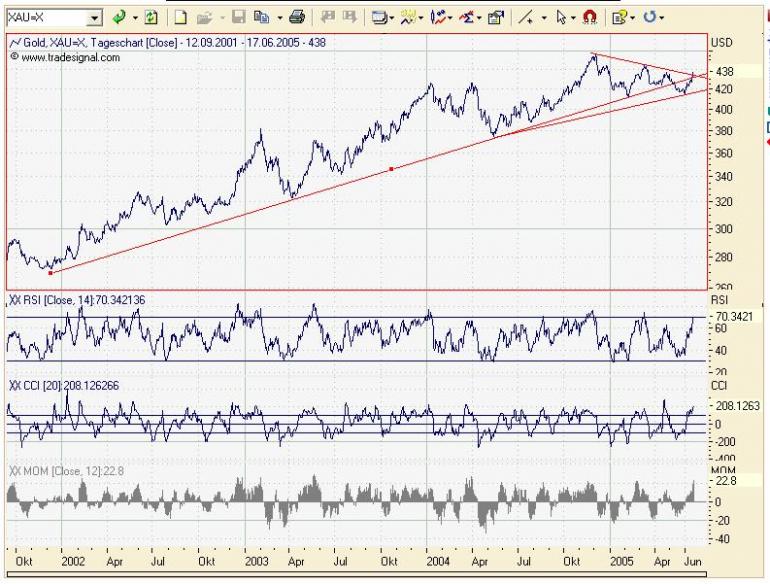Click the 22.8 MOM value marker

pyautogui.click(x=726, y=481)
